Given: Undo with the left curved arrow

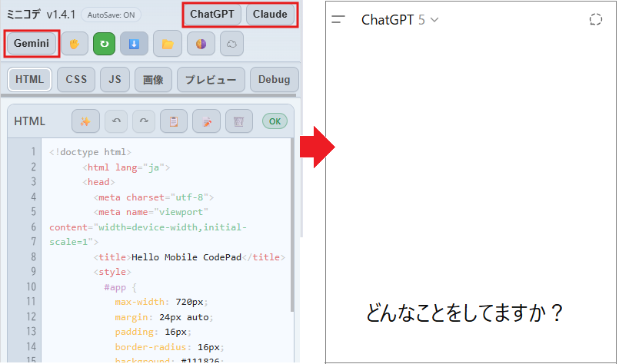Looking at the screenshot, I should click(116, 121).
